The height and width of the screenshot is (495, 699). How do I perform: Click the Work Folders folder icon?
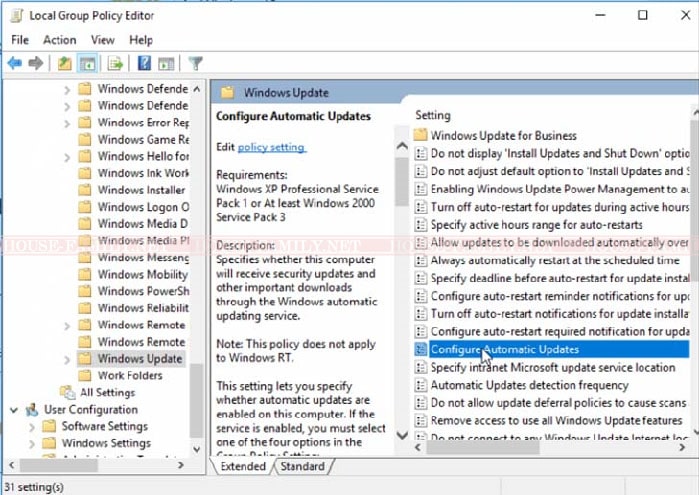pos(85,375)
